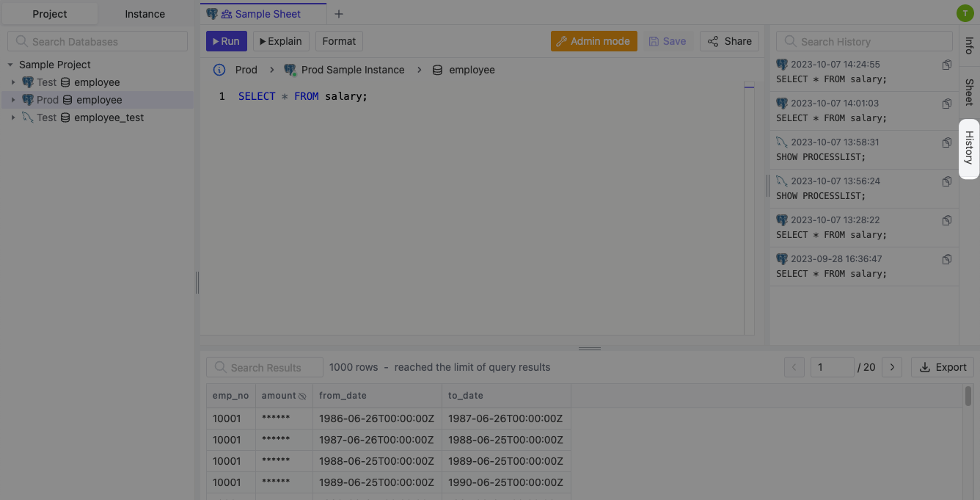980x500 pixels.
Task: Run the SQL query
Action: pos(227,41)
